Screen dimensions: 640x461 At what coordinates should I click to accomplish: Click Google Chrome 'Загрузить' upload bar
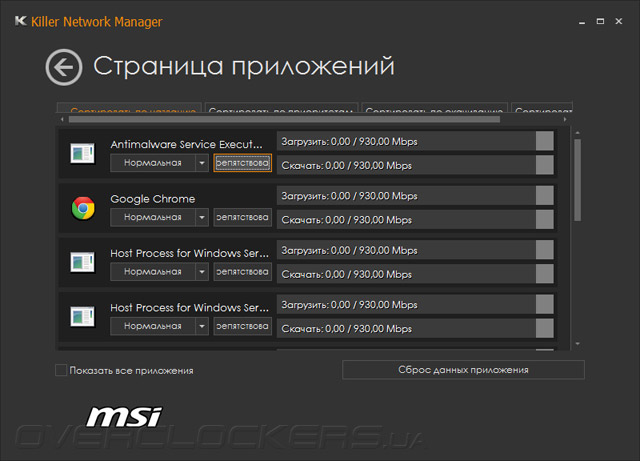coord(415,195)
